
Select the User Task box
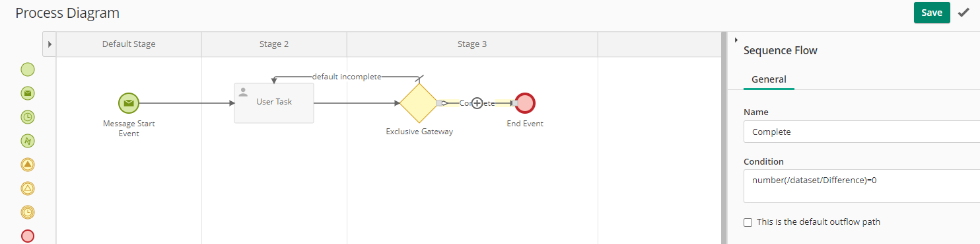[274, 102]
